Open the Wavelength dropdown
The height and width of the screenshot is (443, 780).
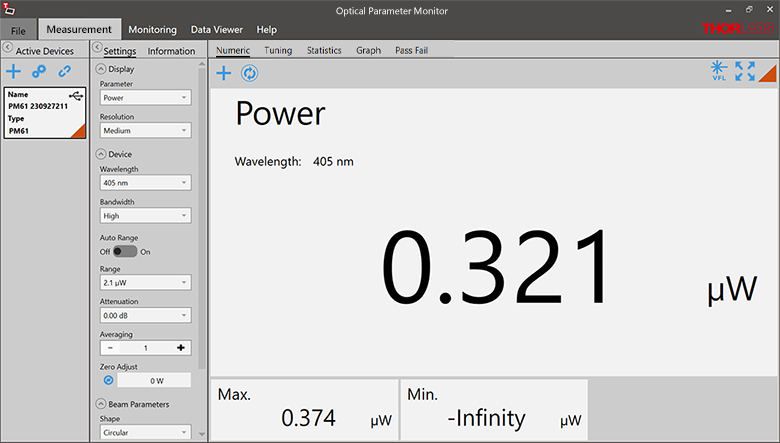[145, 183]
